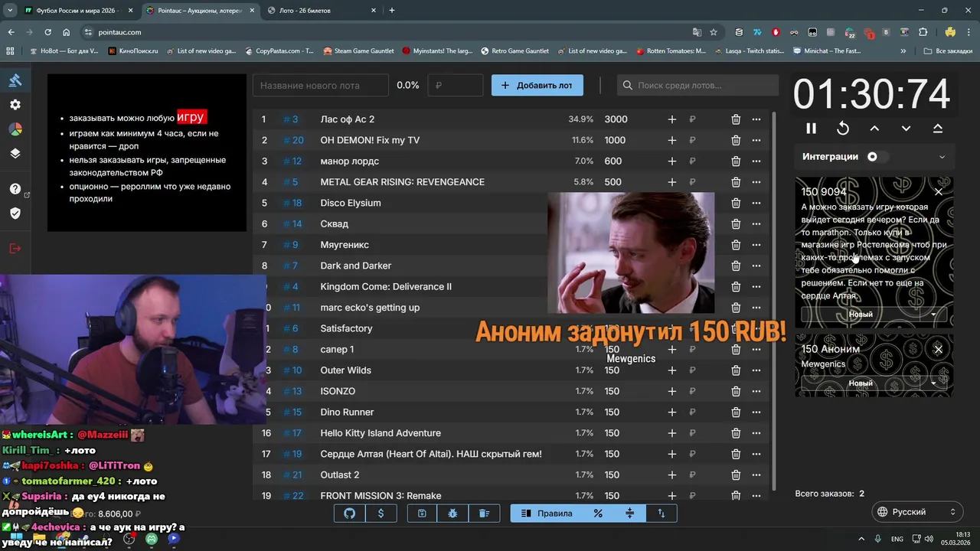
Task: Open the Русский language selector
Action: pyautogui.click(x=917, y=512)
